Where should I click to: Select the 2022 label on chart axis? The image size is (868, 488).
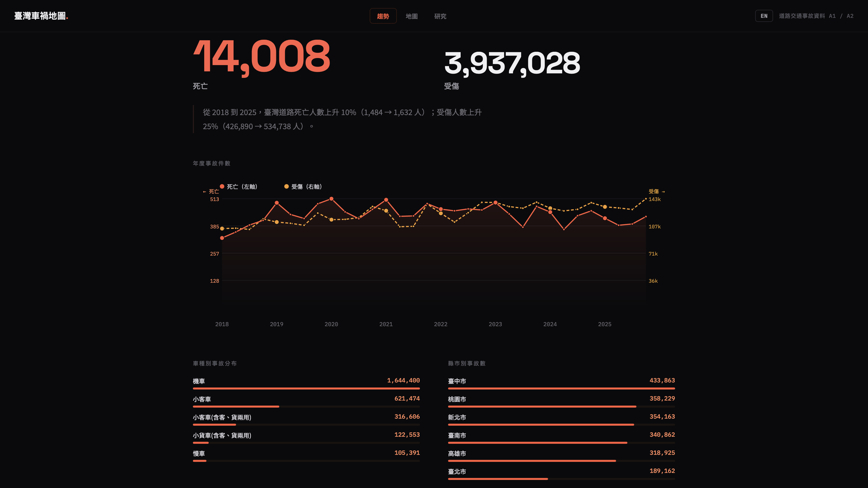tap(440, 324)
